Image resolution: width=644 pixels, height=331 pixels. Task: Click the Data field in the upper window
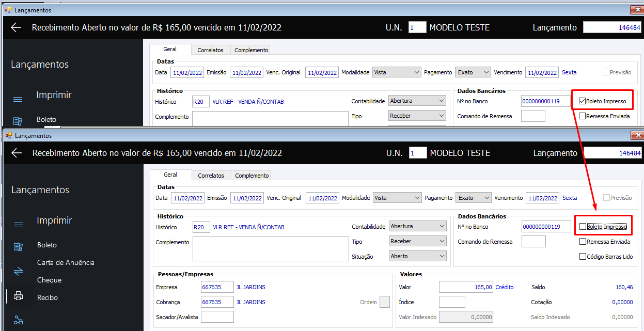click(x=187, y=72)
